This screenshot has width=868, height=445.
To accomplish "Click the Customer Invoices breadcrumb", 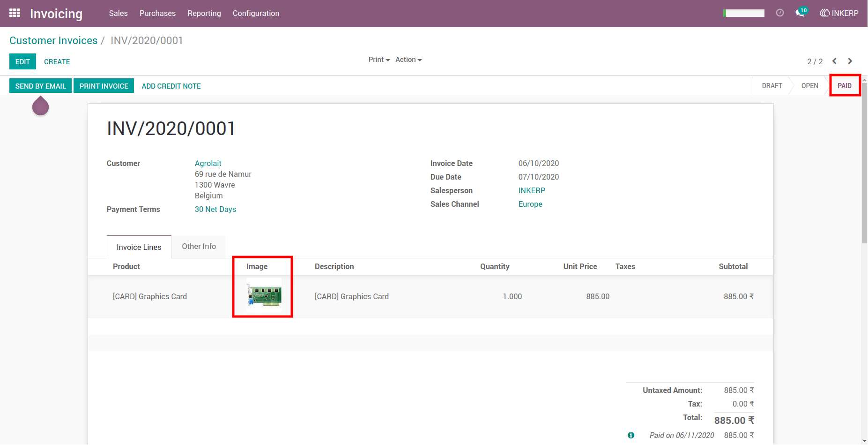I will pyautogui.click(x=53, y=40).
